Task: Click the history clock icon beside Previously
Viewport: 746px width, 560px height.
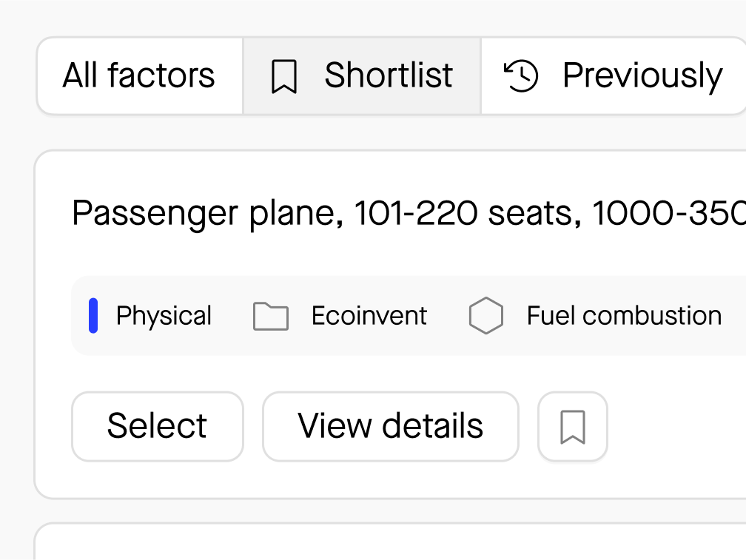Action: [x=522, y=76]
